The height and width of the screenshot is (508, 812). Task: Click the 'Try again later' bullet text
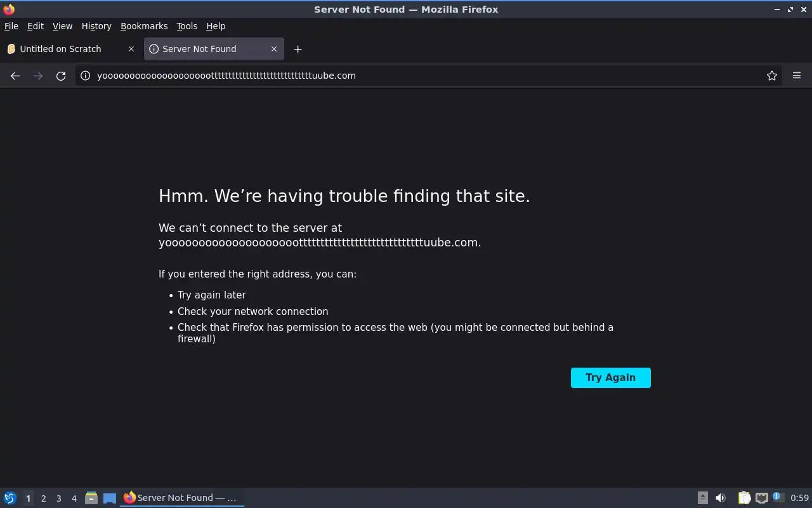pyautogui.click(x=211, y=295)
